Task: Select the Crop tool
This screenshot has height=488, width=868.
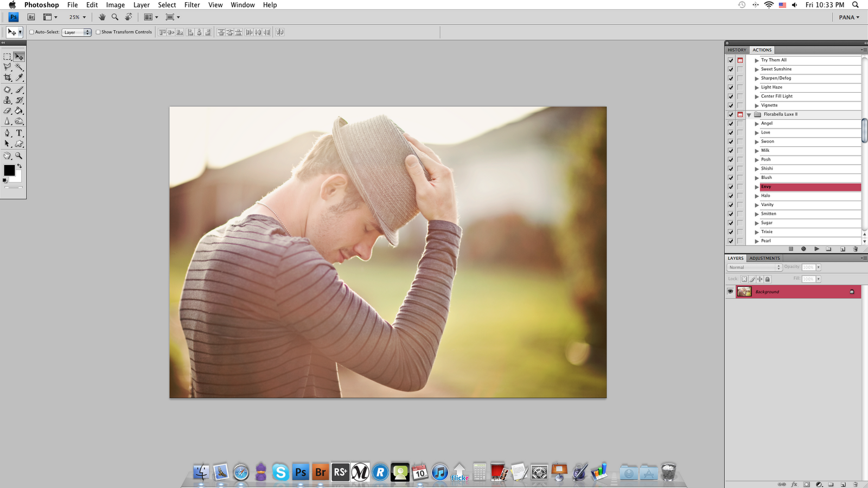Action: [x=8, y=78]
